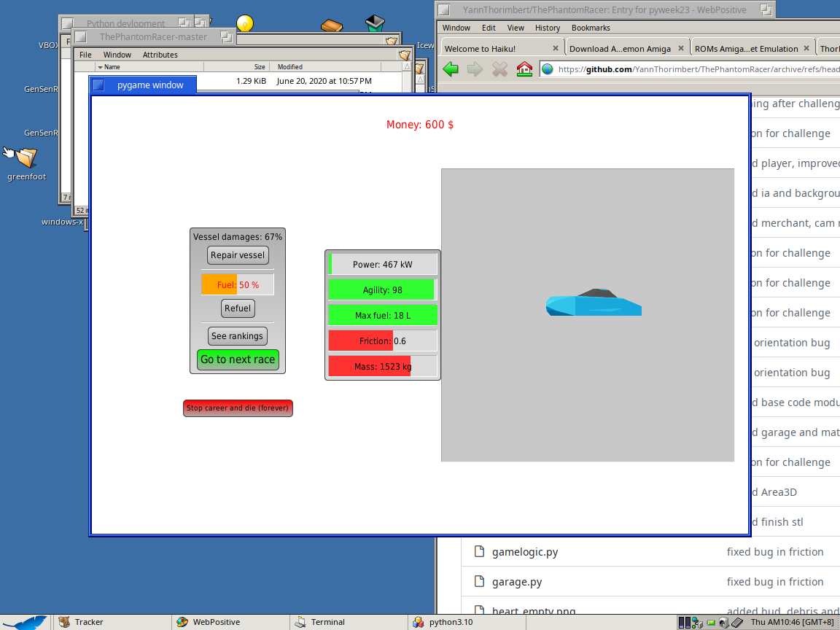Close the Welcome to Haiku! tab
Image resolution: width=840 pixels, height=630 pixels.
click(555, 49)
